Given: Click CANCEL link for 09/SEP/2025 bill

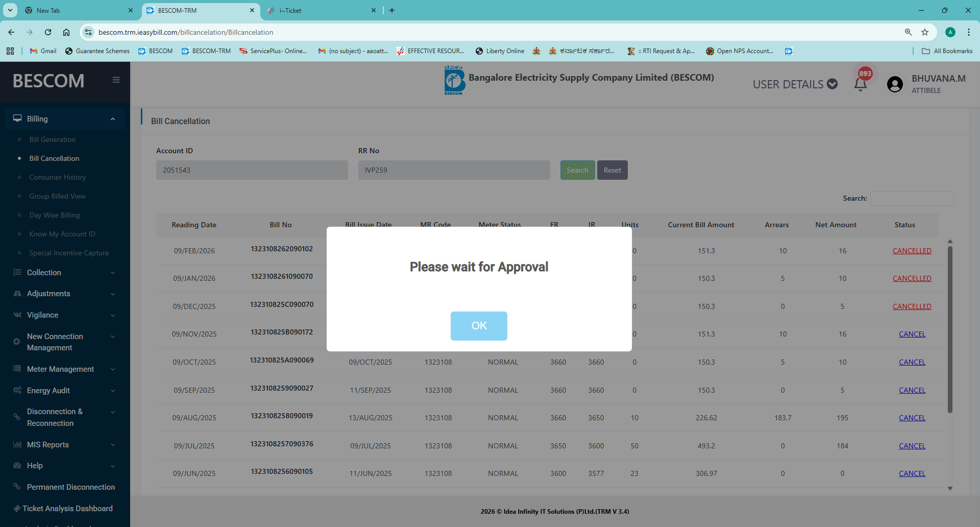Looking at the screenshot, I should tap(912, 390).
